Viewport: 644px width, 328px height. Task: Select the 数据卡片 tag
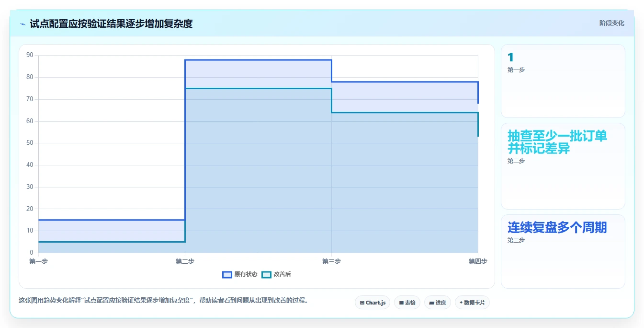coord(472,303)
